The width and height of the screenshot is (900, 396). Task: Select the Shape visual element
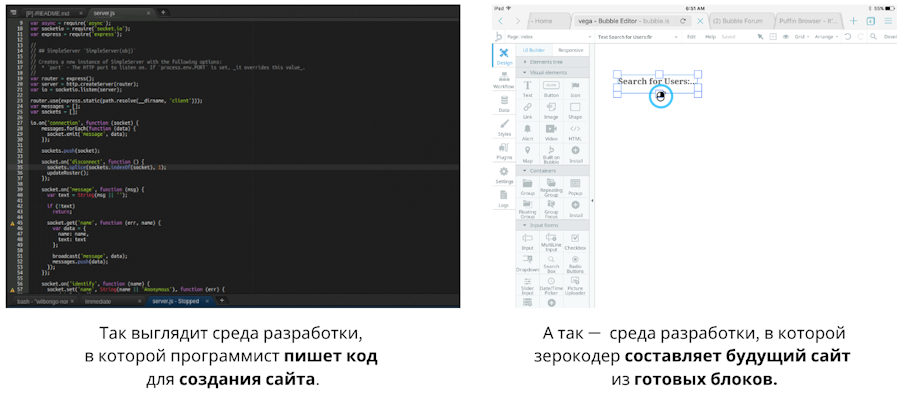click(575, 110)
